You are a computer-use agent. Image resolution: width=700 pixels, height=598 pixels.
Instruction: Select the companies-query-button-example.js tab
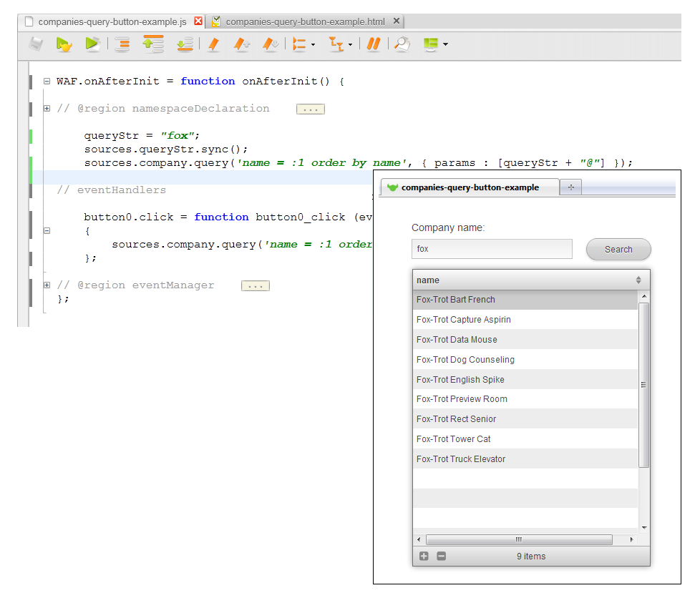[112, 22]
